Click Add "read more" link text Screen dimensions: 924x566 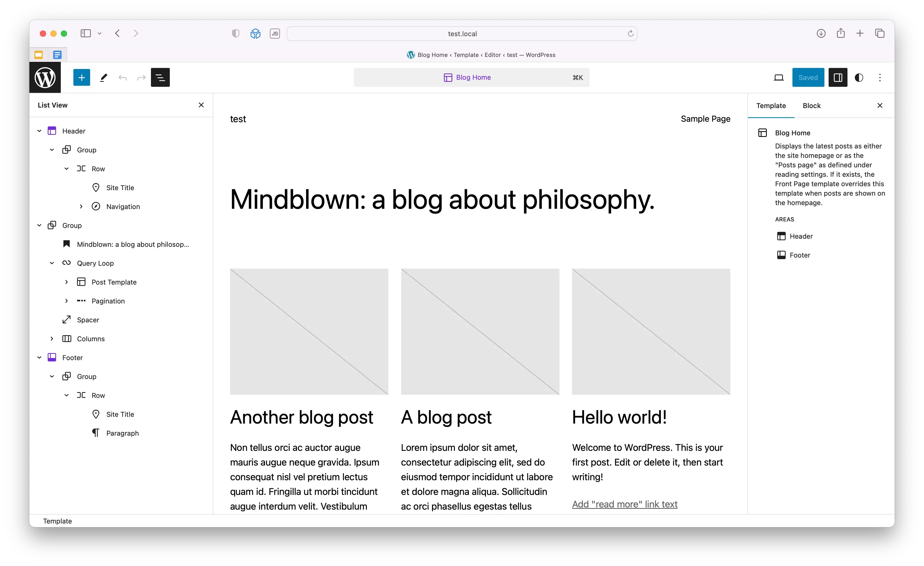624,504
